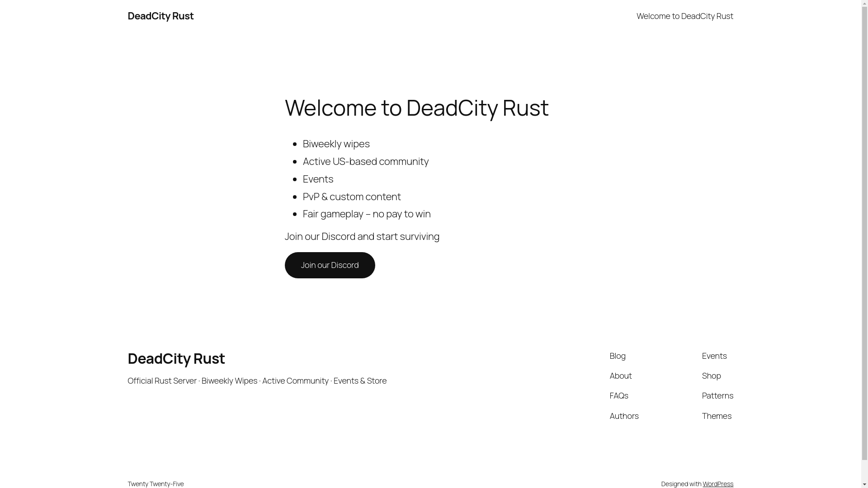Open the Blog footer link
This screenshot has width=868, height=488.
click(x=617, y=356)
